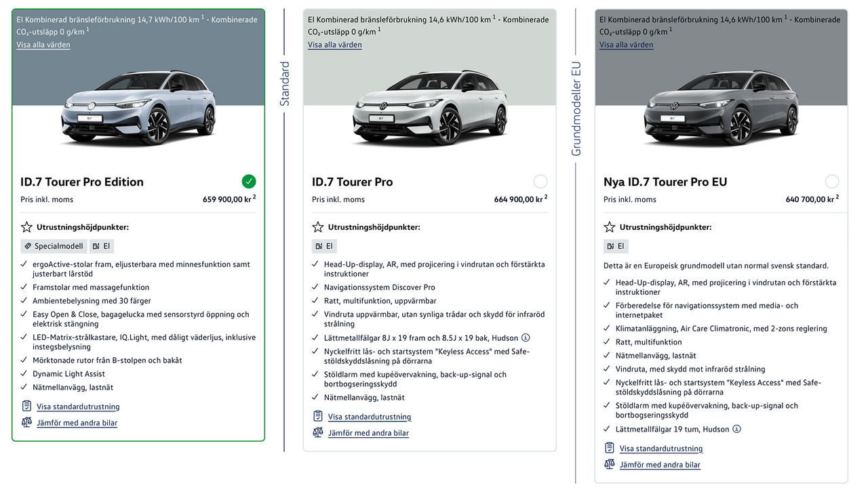
Task: Click clipboard equipment icon in ID.7 Tourer Pro card
Action: tap(318, 416)
